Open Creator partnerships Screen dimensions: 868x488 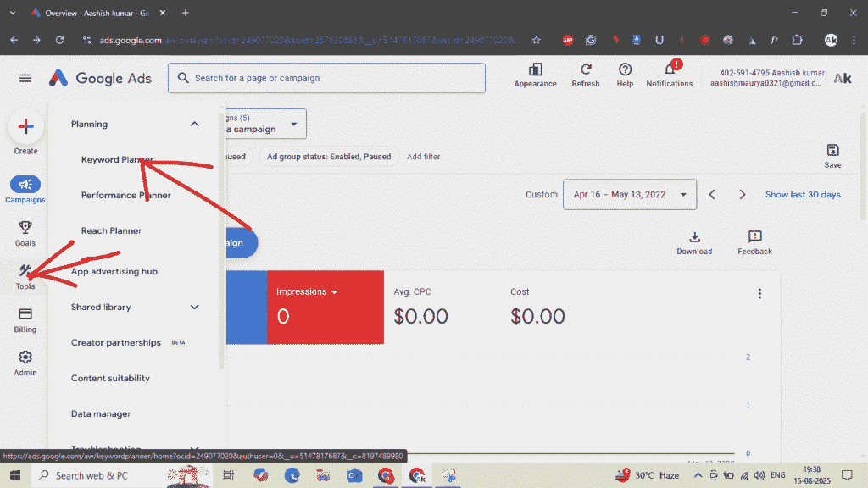pyautogui.click(x=115, y=342)
